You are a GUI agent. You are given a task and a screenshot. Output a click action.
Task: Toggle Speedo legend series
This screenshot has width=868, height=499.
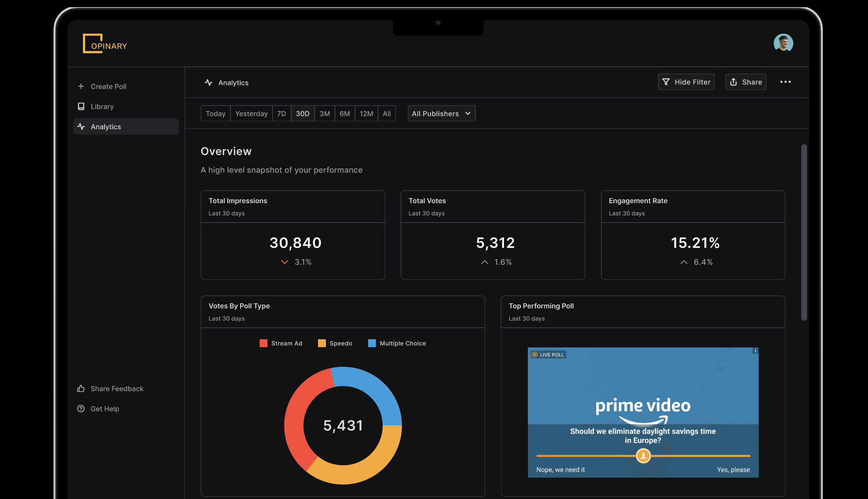pyautogui.click(x=335, y=343)
